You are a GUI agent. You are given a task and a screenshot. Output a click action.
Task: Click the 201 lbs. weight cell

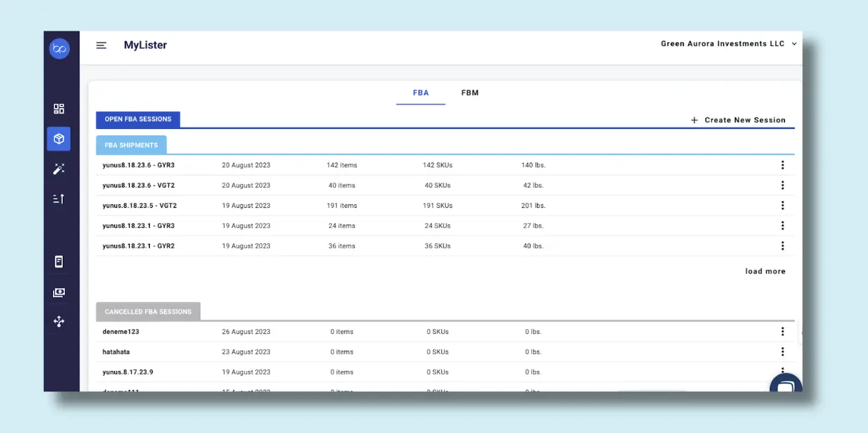tap(533, 206)
